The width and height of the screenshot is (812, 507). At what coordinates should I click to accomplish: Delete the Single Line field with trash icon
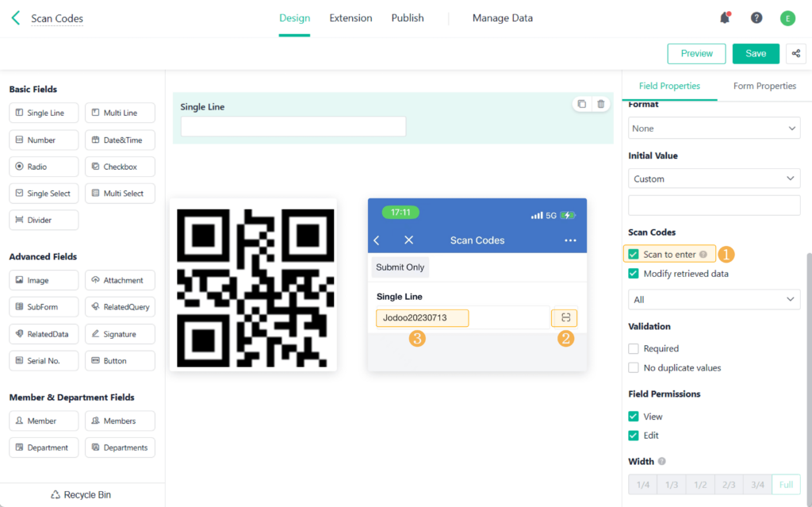pos(600,104)
